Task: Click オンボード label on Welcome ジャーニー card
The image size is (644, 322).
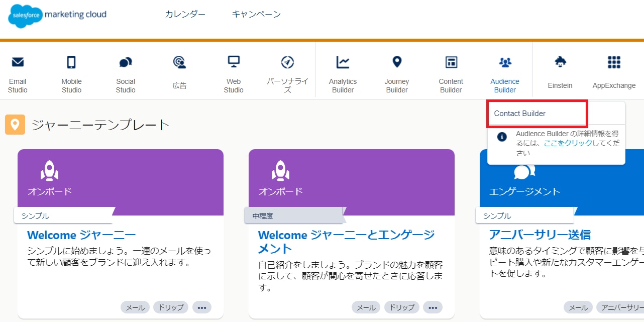Action: [x=50, y=191]
